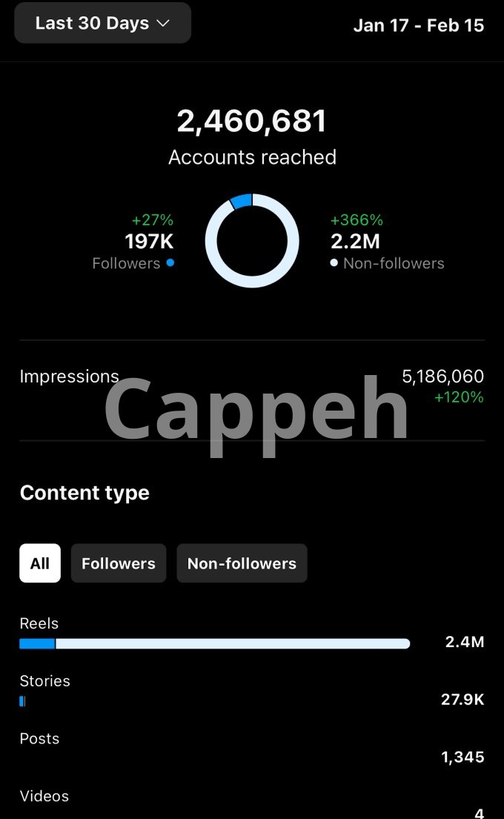Click the Reels reach bar
The height and width of the screenshot is (819, 504).
coord(215,643)
